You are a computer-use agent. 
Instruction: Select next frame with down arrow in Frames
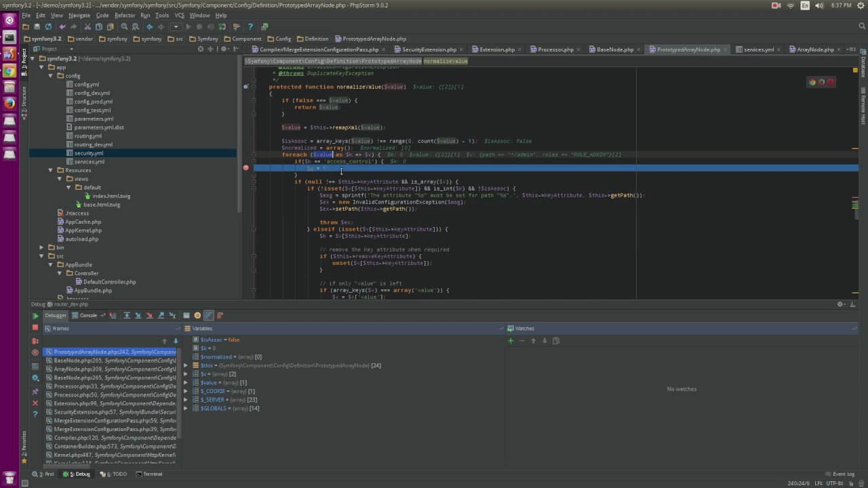(176, 341)
